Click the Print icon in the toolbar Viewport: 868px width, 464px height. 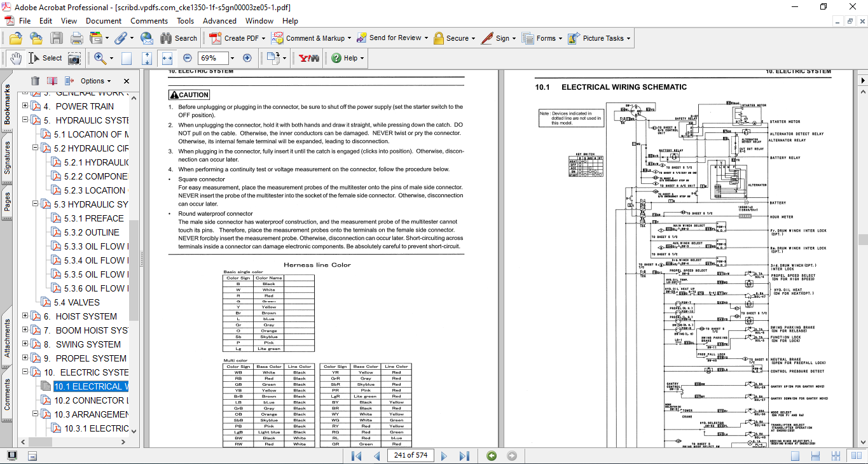(x=76, y=38)
